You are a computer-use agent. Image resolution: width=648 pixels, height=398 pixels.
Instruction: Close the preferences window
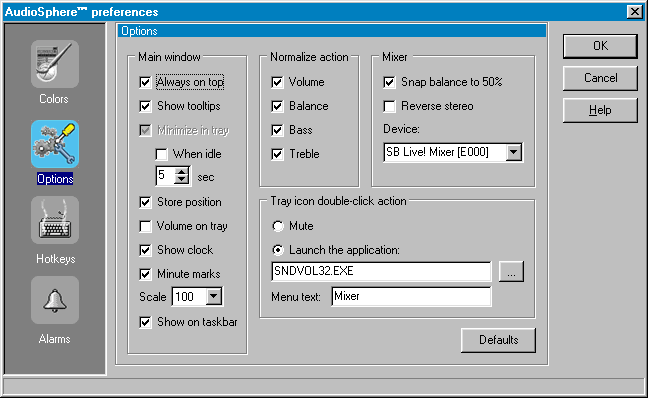pyautogui.click(x=634, y=12)
